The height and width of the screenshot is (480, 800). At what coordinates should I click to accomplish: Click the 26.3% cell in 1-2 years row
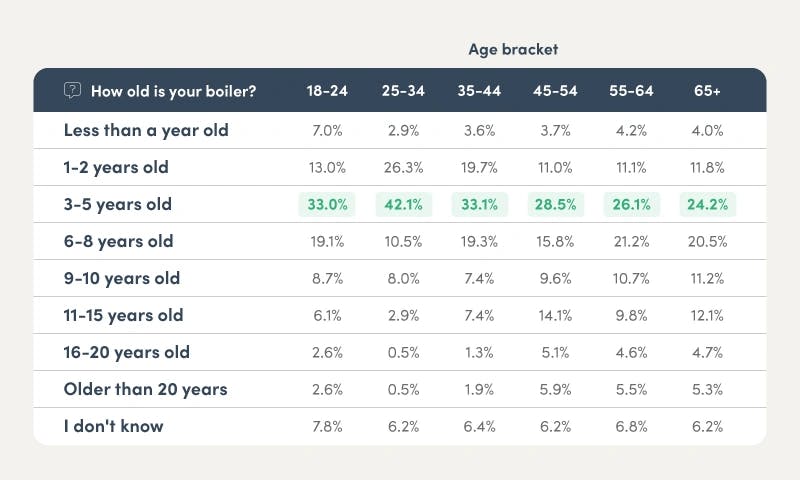point(403,167)
